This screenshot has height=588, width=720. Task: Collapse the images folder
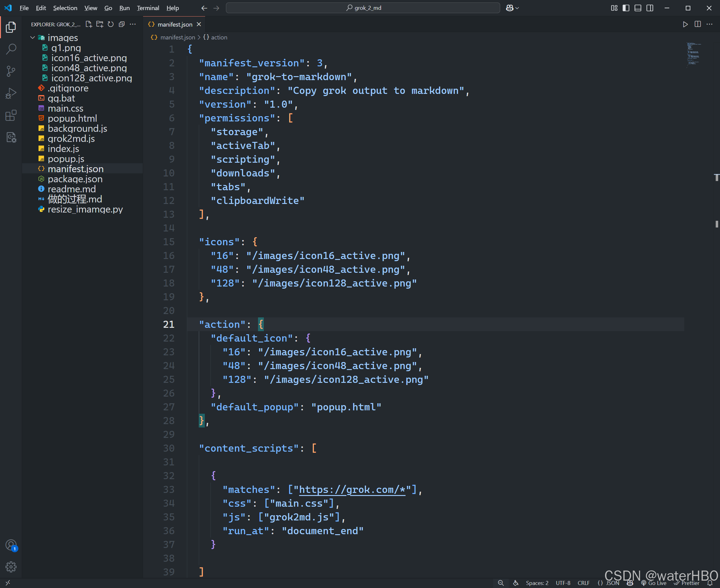click(x=32, y=38)
